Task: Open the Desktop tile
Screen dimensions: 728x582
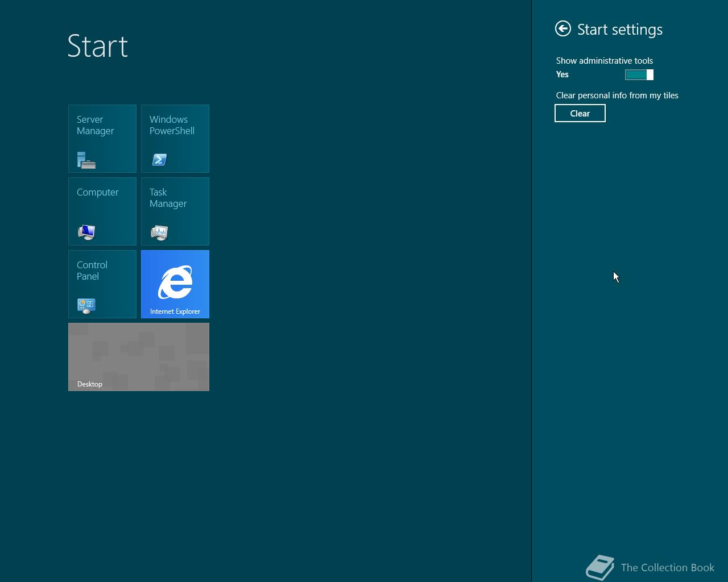Action: coord(139,357)
